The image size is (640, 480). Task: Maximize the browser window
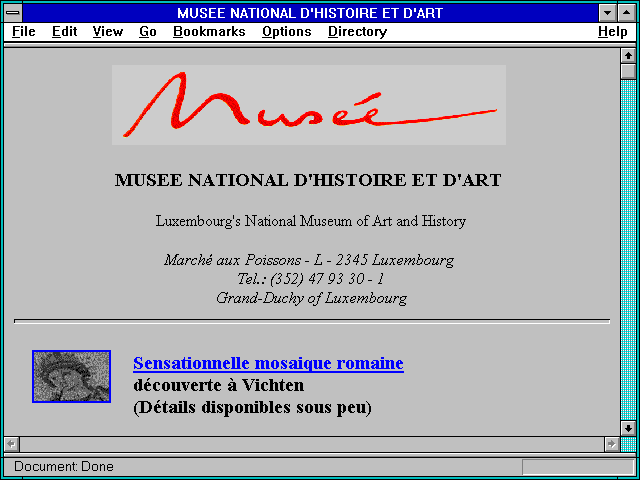(627, 13)
